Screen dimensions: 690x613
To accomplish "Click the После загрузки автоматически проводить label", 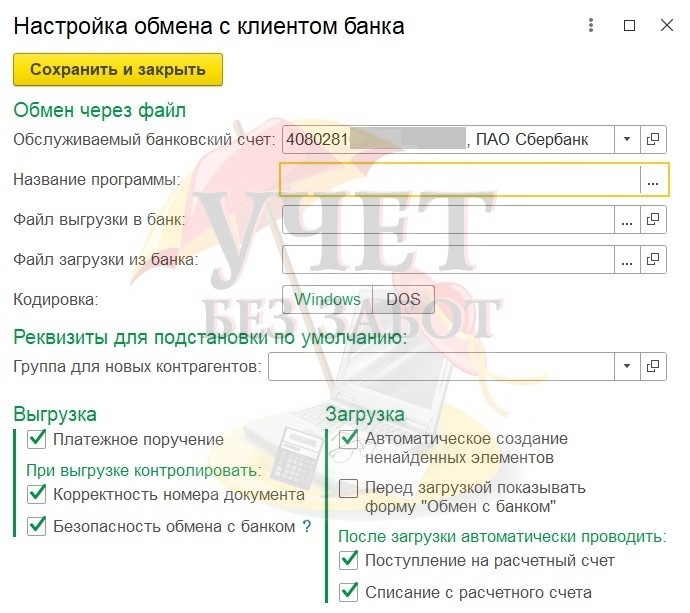I will coord(502,536).
